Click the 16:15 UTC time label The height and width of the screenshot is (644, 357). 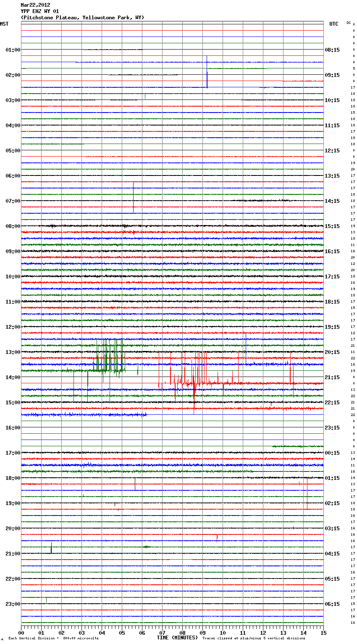pyautogui.click(x=332, y=251)
